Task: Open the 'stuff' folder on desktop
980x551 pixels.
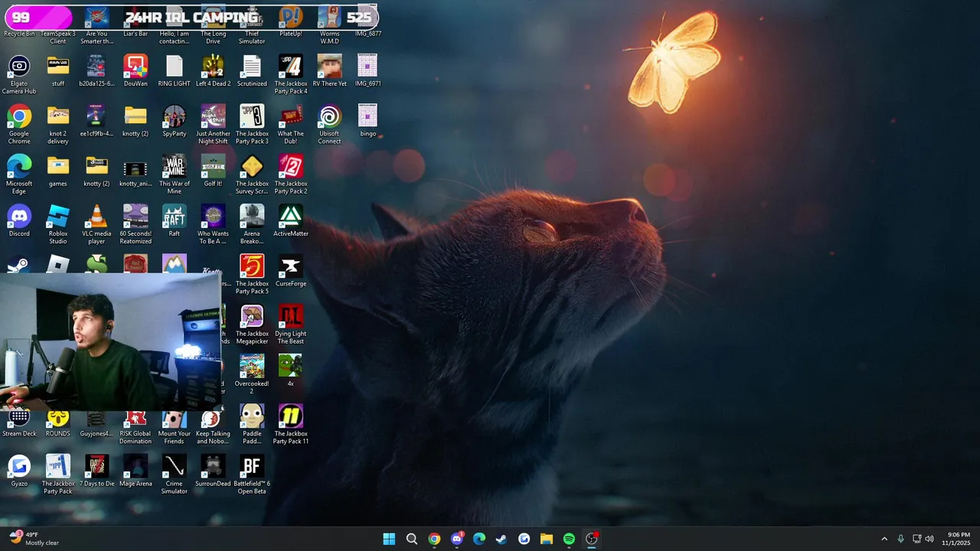Action: click(x=58, y=70)
